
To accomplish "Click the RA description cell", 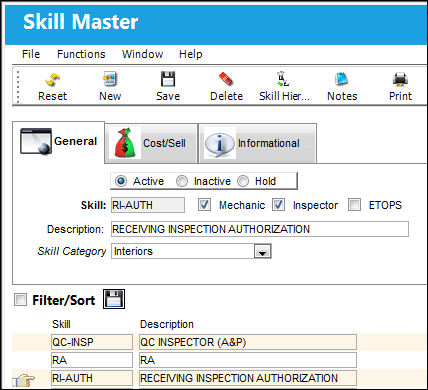I will pyautogui.click(x=248, y=360).
